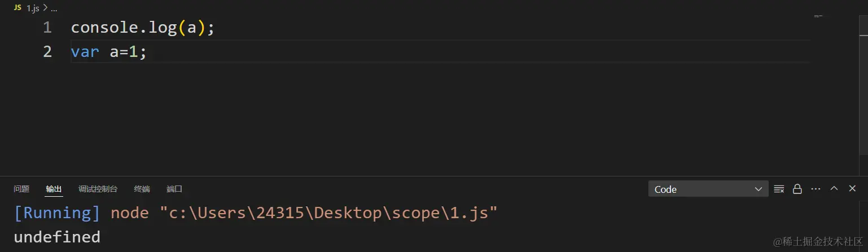
Task: Click the JS file icon in the breadcrumb
Action: (x=17, y=8)
